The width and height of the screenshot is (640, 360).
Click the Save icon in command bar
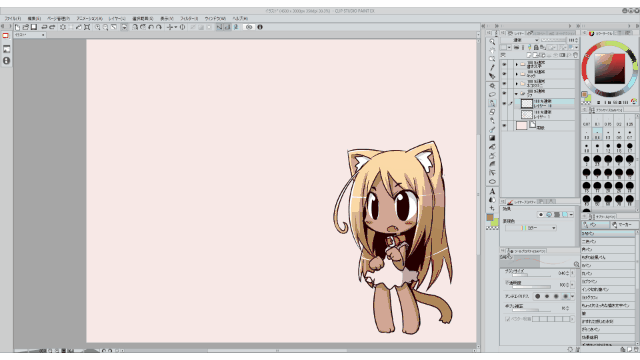click(34, 27)
